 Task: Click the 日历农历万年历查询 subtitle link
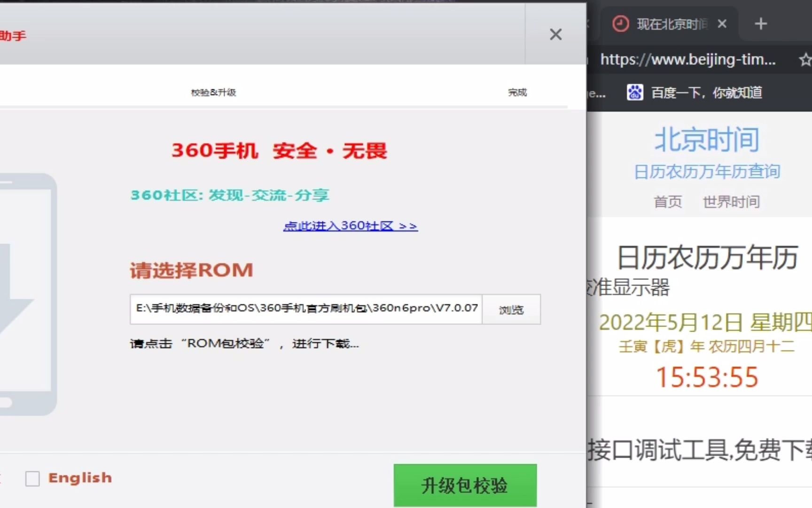pyautogui.click(x=707, y=172)
